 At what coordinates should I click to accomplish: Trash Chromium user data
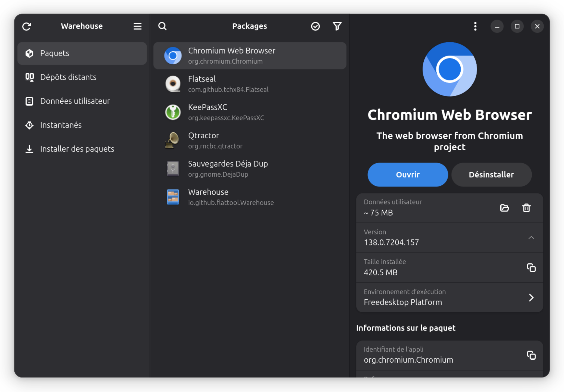(x=526, y=208)
